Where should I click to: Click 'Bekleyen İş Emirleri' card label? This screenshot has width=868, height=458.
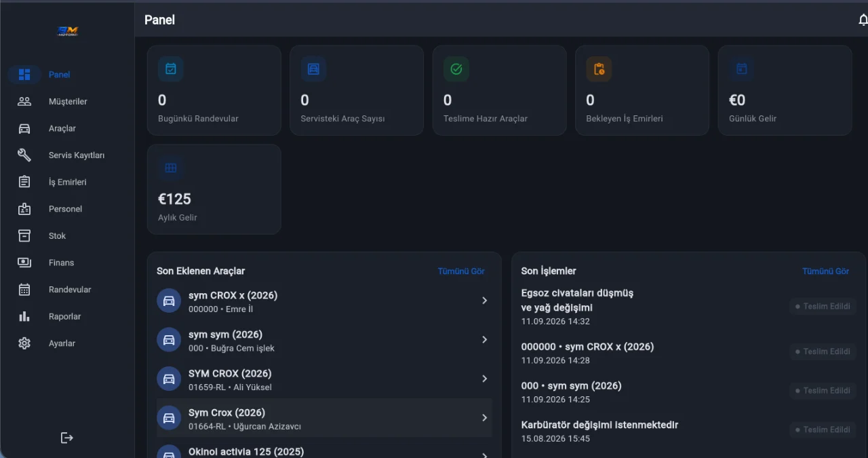[625, 119]
